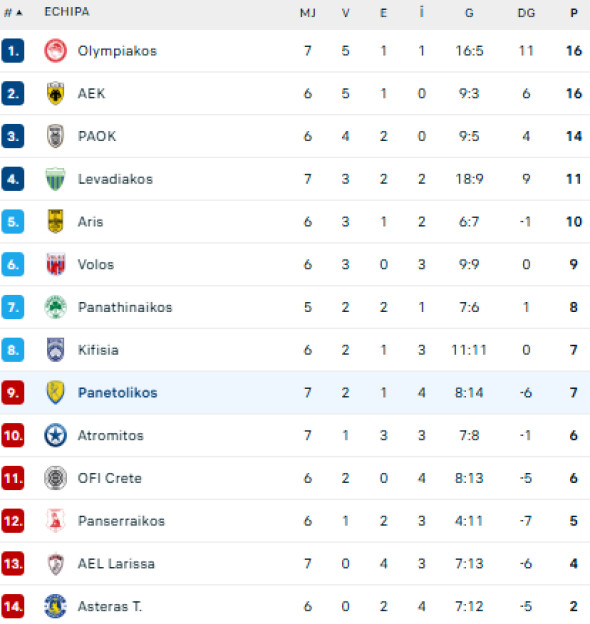This screenshot has height=624, width=590.
Task: Select the Volos team logo
Action: [x=55, y=264]
